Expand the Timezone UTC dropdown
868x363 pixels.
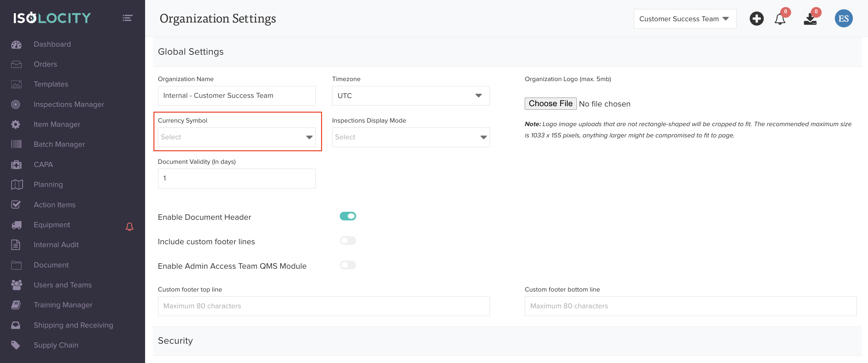[x=411, y=96]
